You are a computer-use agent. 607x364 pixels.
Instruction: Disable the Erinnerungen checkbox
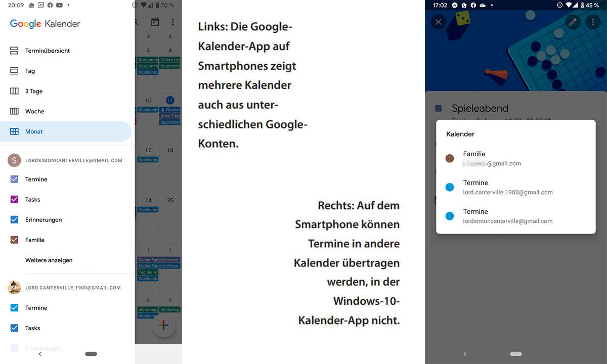[14, 219]
